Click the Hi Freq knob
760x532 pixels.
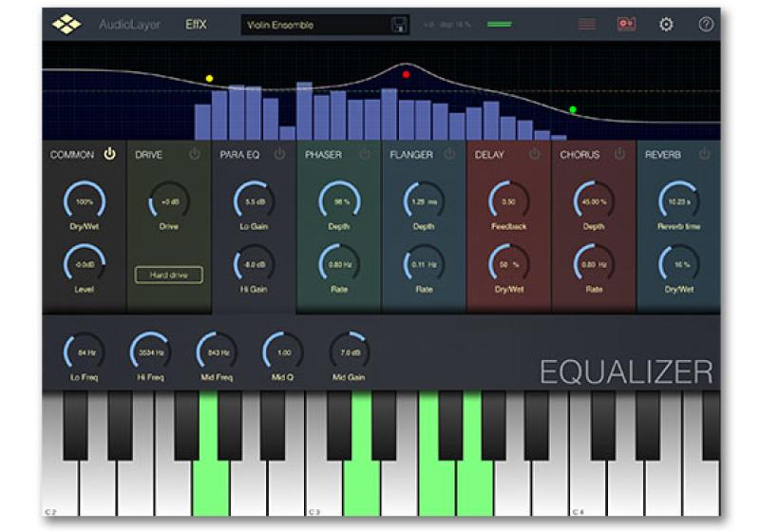[x=151, y=352]
